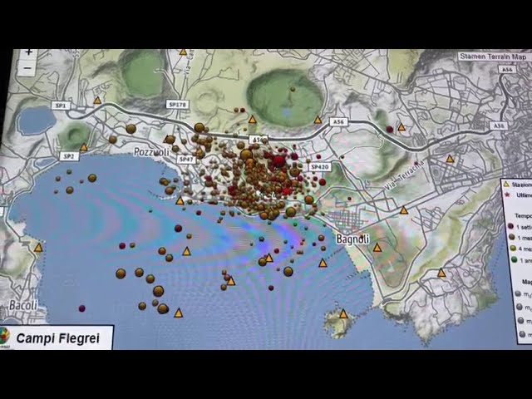This screenshot has height=399, width=532.
Task: Click the SP47 road label
Action: click(x=186, y=159)
